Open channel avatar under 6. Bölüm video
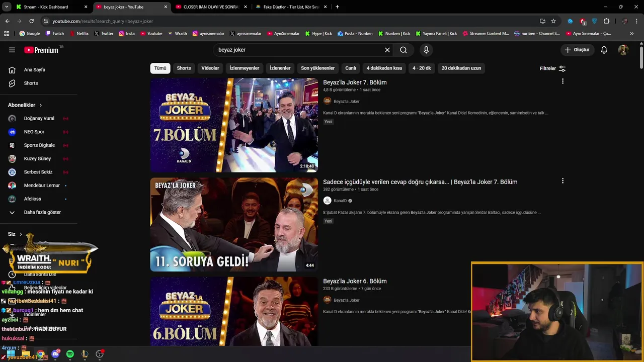The image size is (644, 362). pyautogui.click(x=327, y=300)
